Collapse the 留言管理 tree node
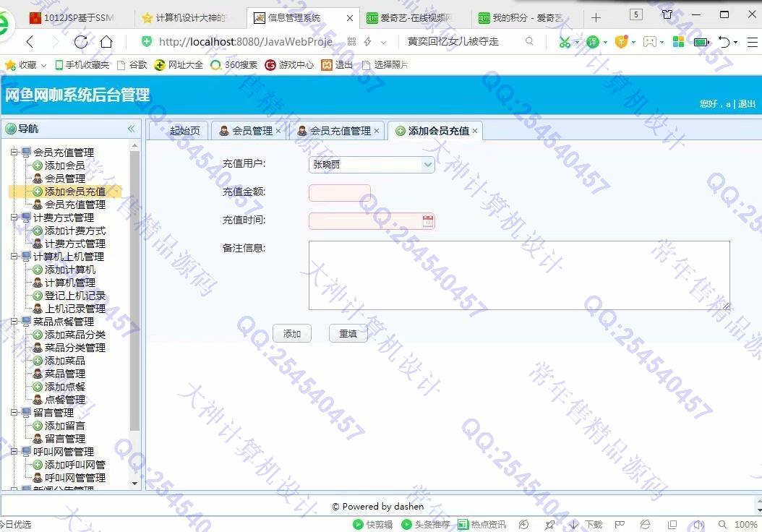The image size is (762, 532). [x=14, y=412]
